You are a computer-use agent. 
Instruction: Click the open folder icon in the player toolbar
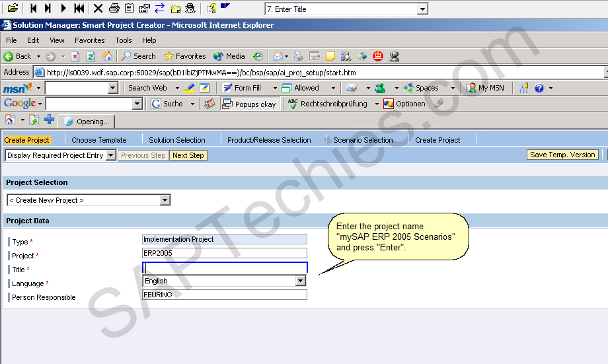(13, 8)
